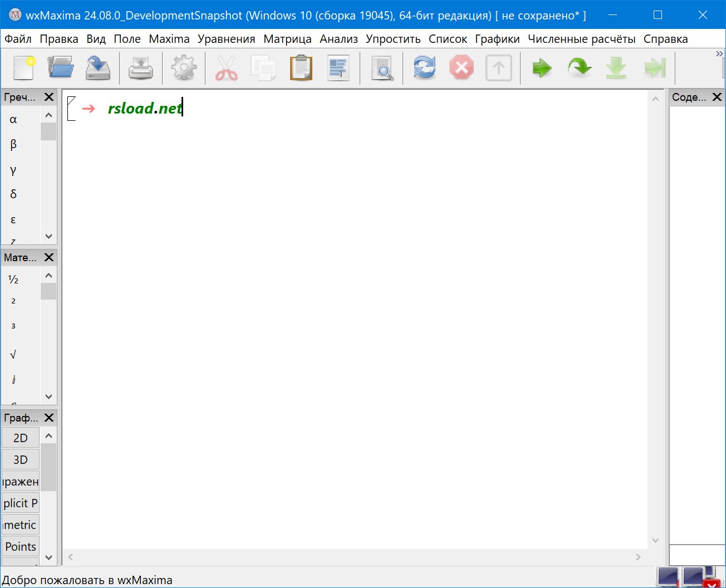Click scroll-down arrow in Graphs panel
Image resolution: width=726 pixels, height=588 pixels.
pyautogui.click(x=48, y=557)
